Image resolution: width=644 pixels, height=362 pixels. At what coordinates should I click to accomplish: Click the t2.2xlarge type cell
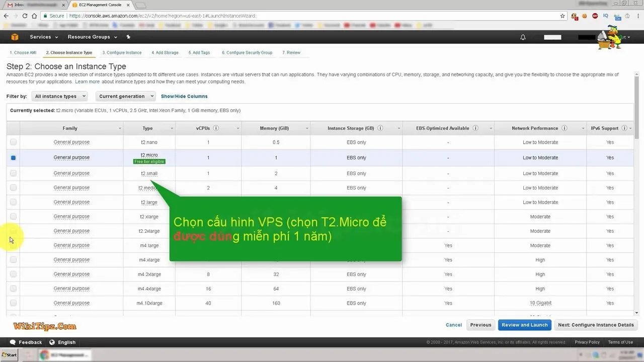[149, 231]
